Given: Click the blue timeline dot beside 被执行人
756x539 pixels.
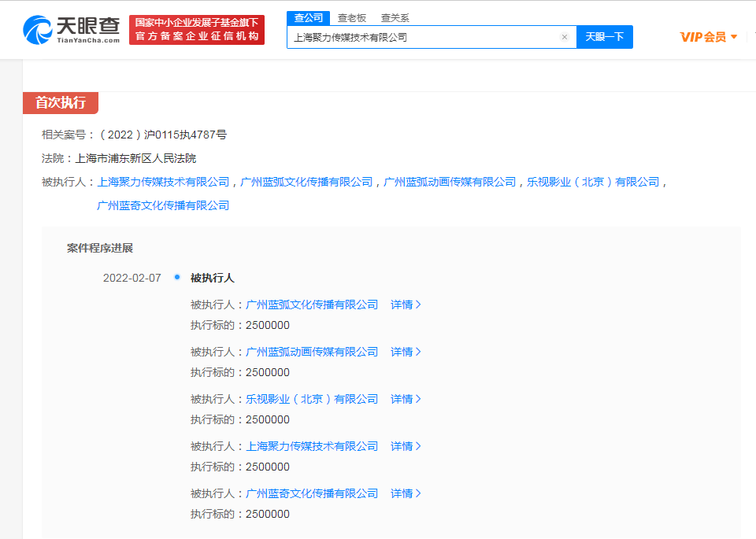Looking at the screenshot, I should point(177,277).
